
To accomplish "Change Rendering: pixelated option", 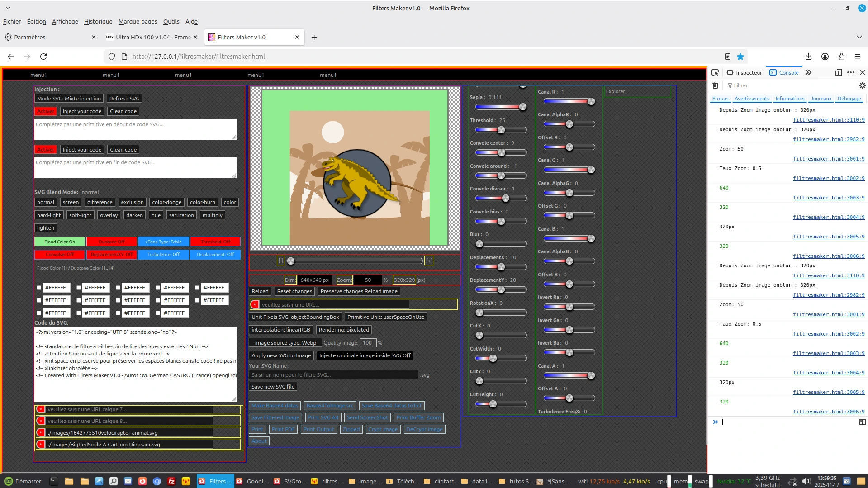I will [x=344, y=330].
